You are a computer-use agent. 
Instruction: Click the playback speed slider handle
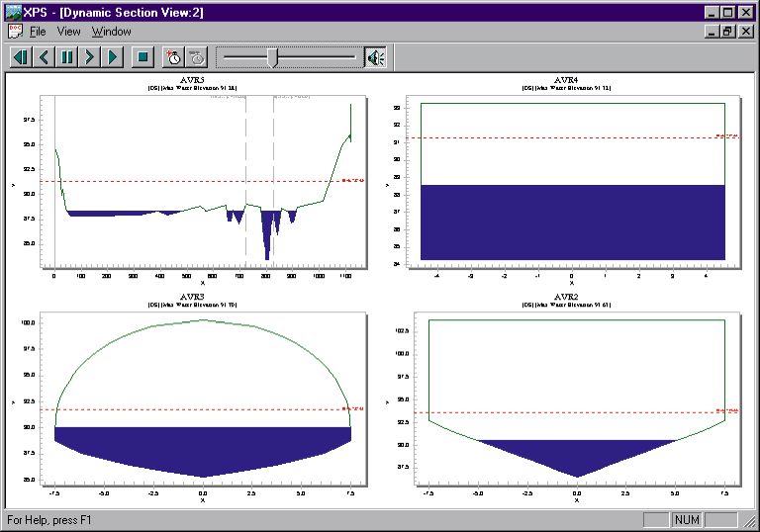[273, 57]
